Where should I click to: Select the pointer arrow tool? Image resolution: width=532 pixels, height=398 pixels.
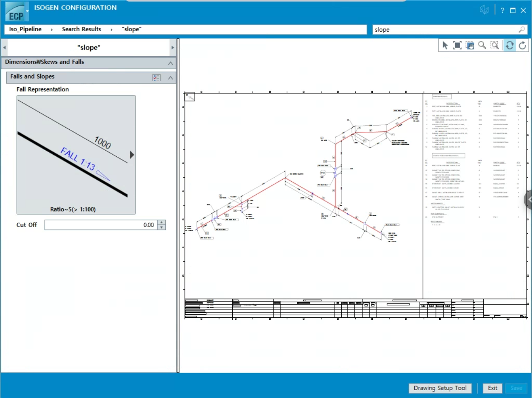coord(445,45)
